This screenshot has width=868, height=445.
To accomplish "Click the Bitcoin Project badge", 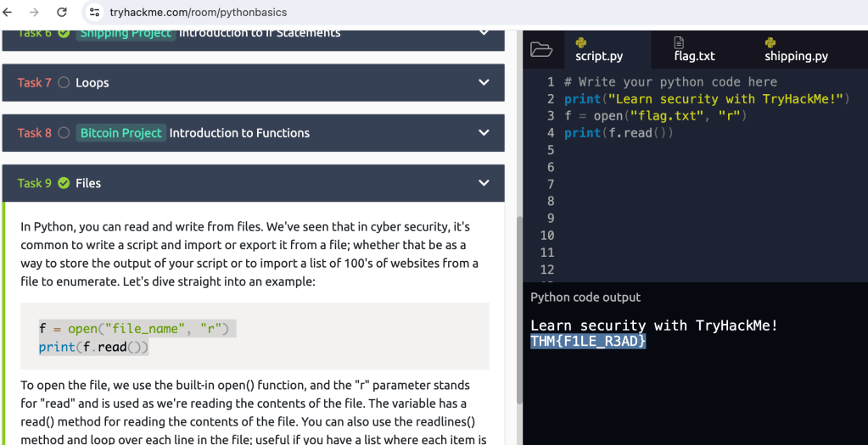I will pos(120,133).
